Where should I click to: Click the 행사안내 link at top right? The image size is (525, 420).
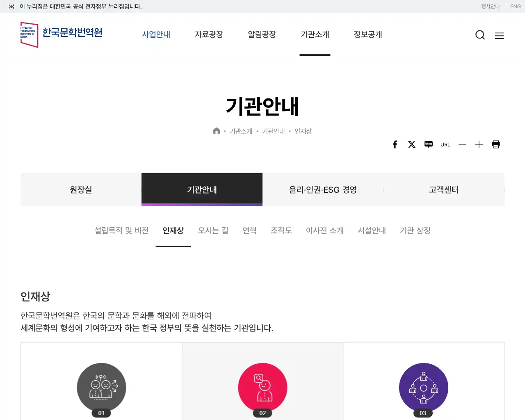491,7
